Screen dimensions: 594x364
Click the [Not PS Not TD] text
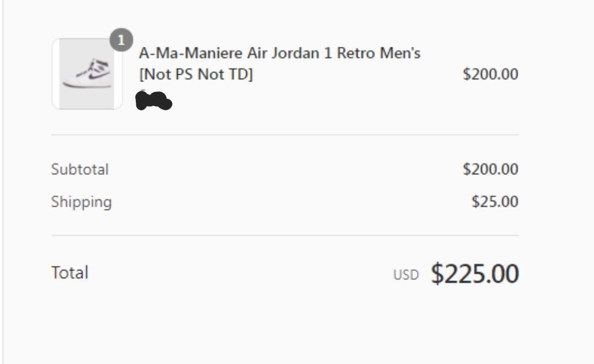tap(196, 75)
